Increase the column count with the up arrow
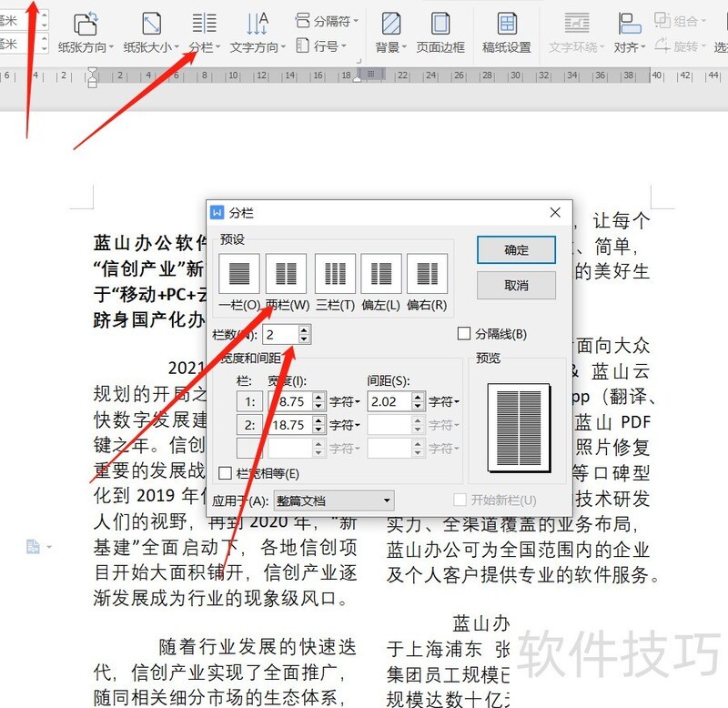Image resolution: width=728 pixels, height=708 pixels. coord(304,330)
